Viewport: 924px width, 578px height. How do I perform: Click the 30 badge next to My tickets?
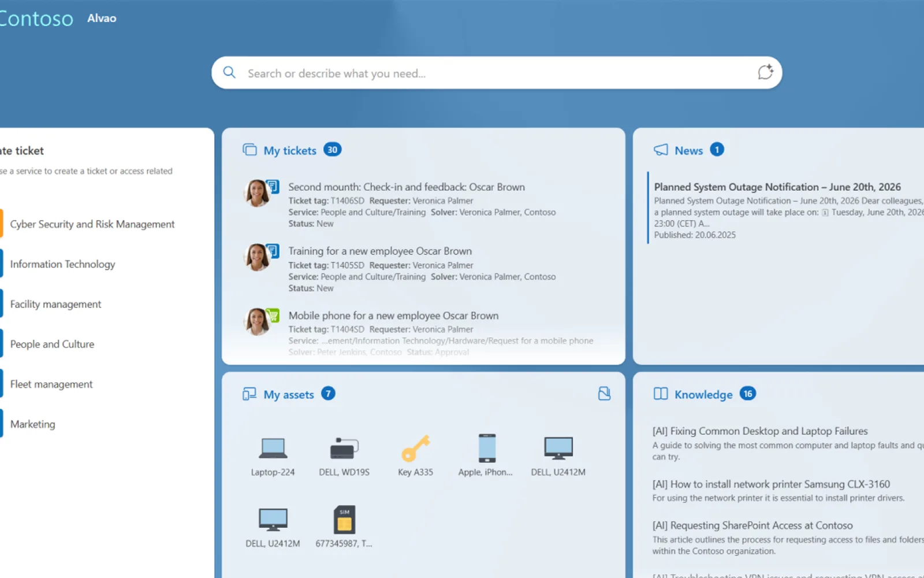[x=332, y=150]
